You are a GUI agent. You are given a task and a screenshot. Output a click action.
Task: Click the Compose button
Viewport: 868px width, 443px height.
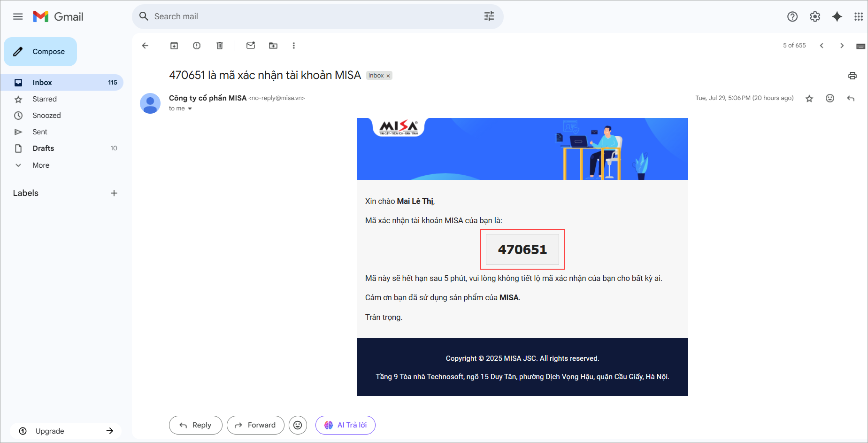[x=40, y=52]
